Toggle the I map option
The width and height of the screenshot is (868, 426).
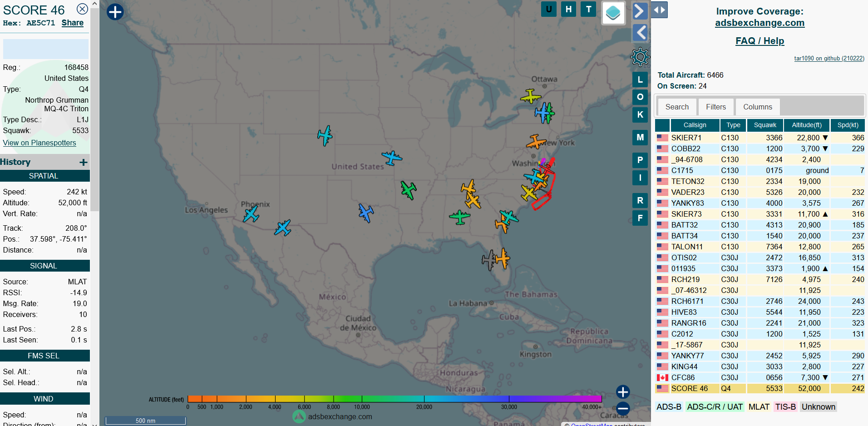[640, 178]
